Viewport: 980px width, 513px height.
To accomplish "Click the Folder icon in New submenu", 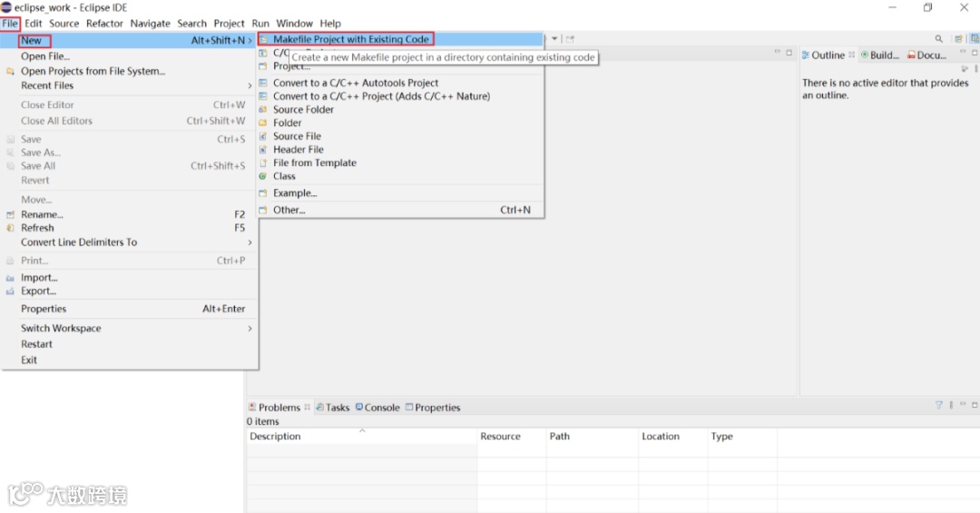I will 263,123.
